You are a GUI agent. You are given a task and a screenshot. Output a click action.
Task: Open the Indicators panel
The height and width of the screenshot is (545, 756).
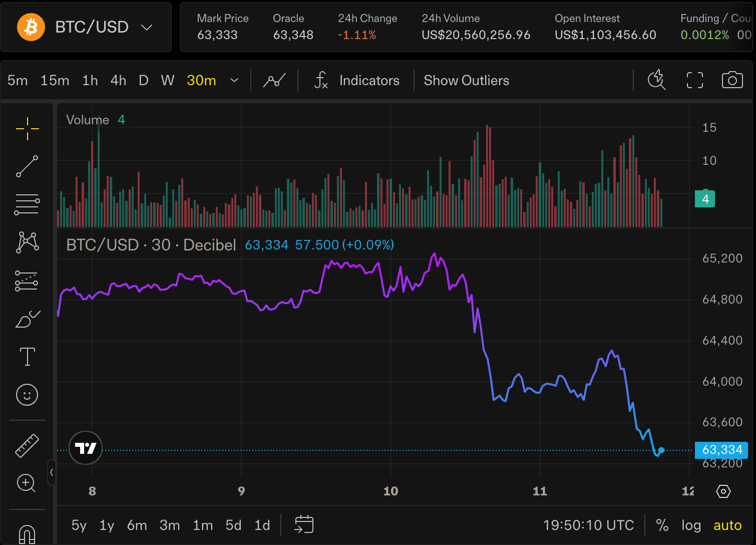pyautogui.click(x=356, y=80)
